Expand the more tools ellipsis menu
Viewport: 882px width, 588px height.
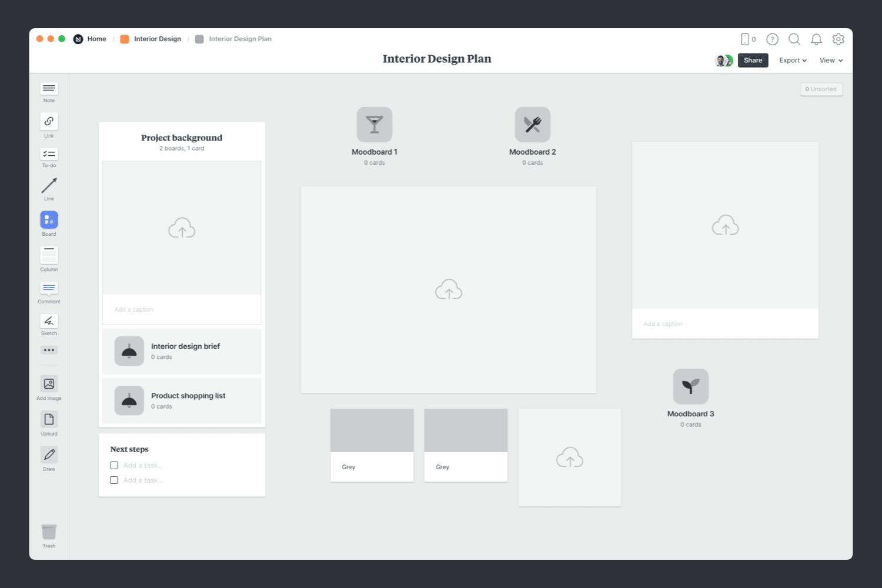pyautogui.click(x=49, y=350)
